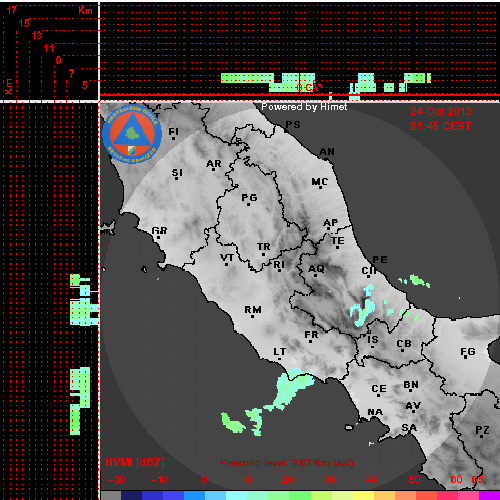Click the '17' altitude tick in vertical scale
Viewport: 500px width, 500px height.
tap(12, 10)
